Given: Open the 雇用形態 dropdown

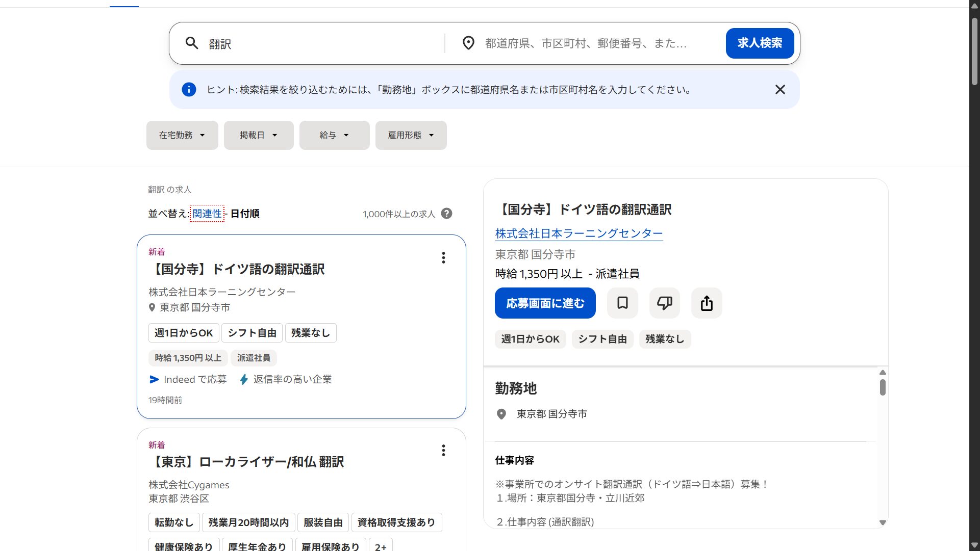Looking at the screenshot, I should coord(411,135).
